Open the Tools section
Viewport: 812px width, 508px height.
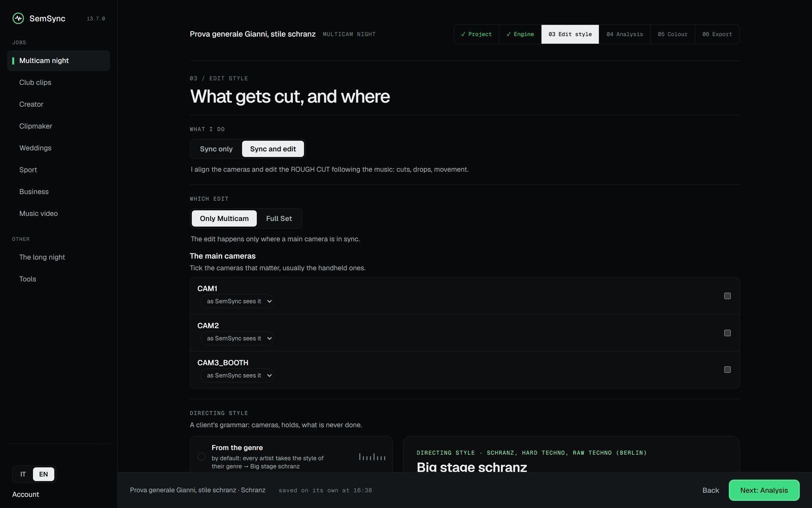click(x=58, y=279)
